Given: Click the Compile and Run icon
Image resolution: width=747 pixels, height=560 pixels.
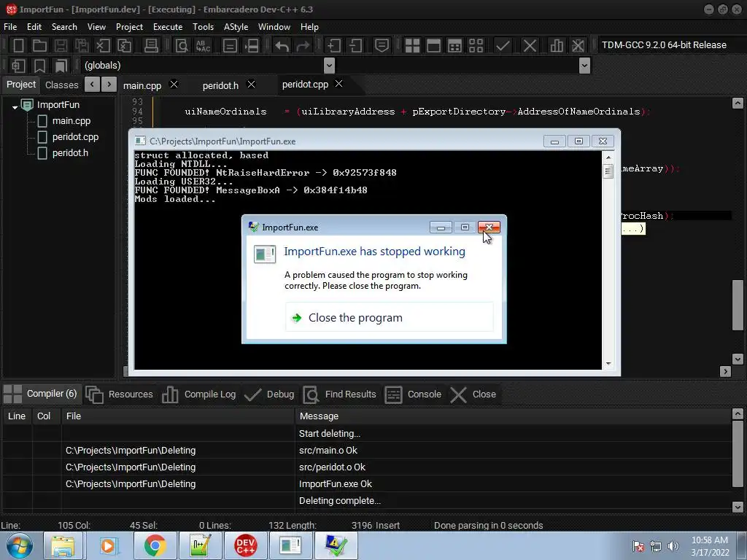Looking at the screenshot, I should [x=455, y=46].
